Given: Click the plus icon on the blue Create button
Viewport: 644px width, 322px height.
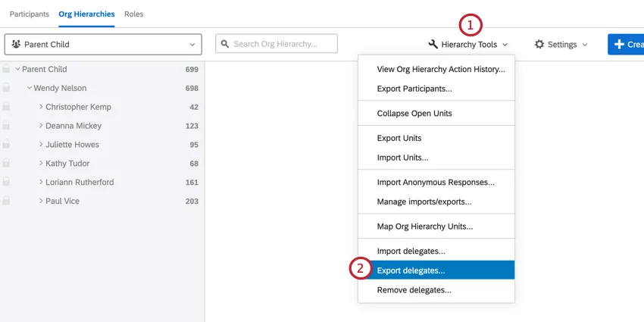Looking at the screenshot, I should (x=619, y=45).
